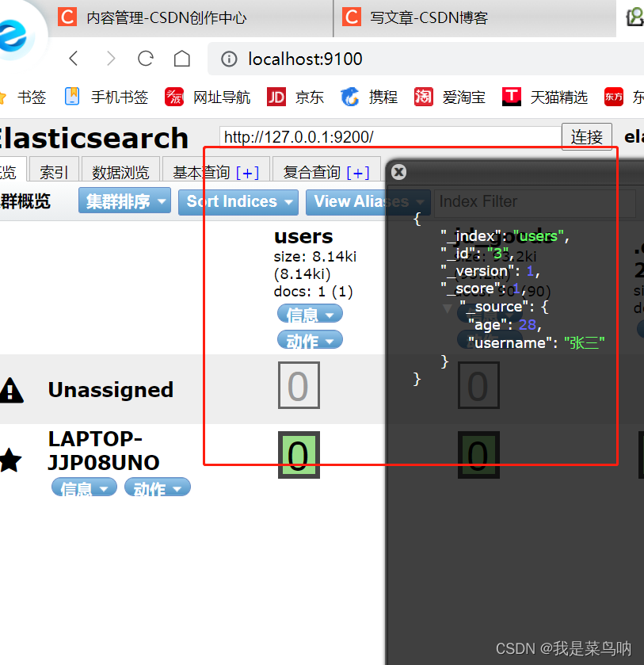This screenshot has width=644, height=665.
Task: Click the Index Filter field
Action: click(x=535, y=202)
